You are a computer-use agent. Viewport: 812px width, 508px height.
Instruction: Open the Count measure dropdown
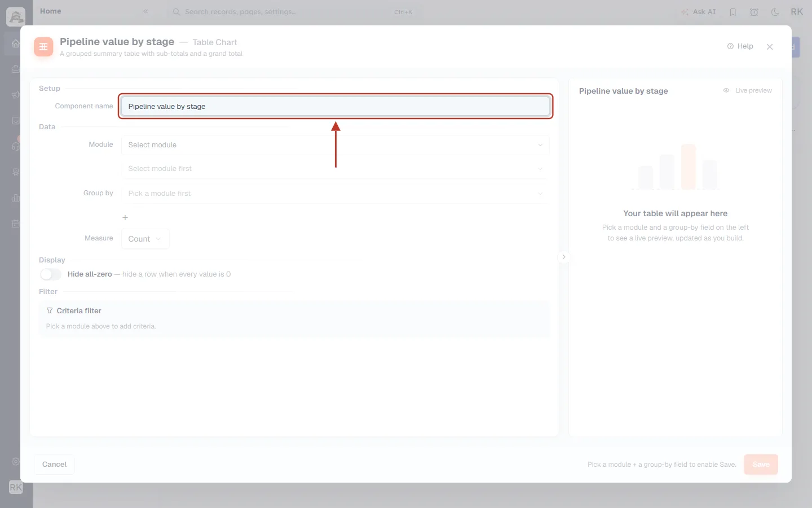click(145, 239)
